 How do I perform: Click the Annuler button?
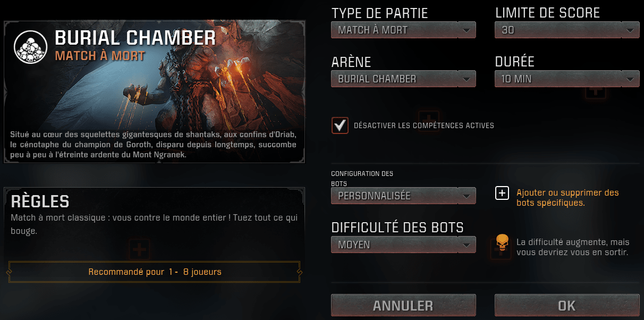click(403, 306)
